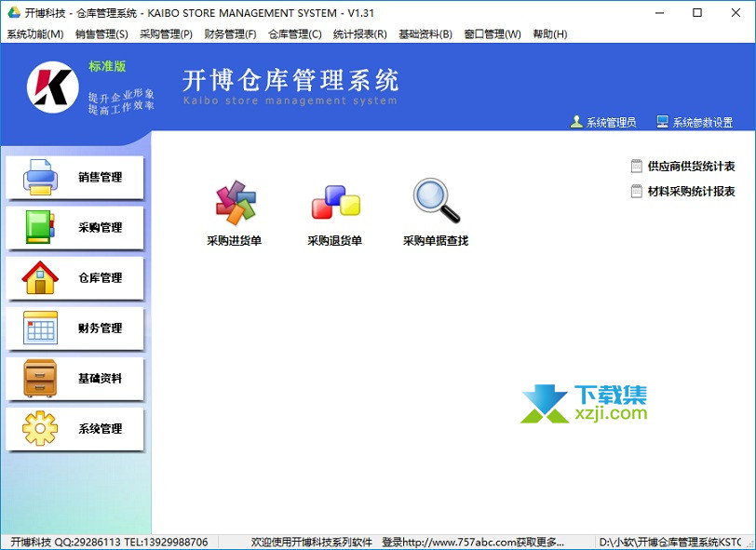
Task: Click the 系统管理员 user label
Action: (611, 123)
